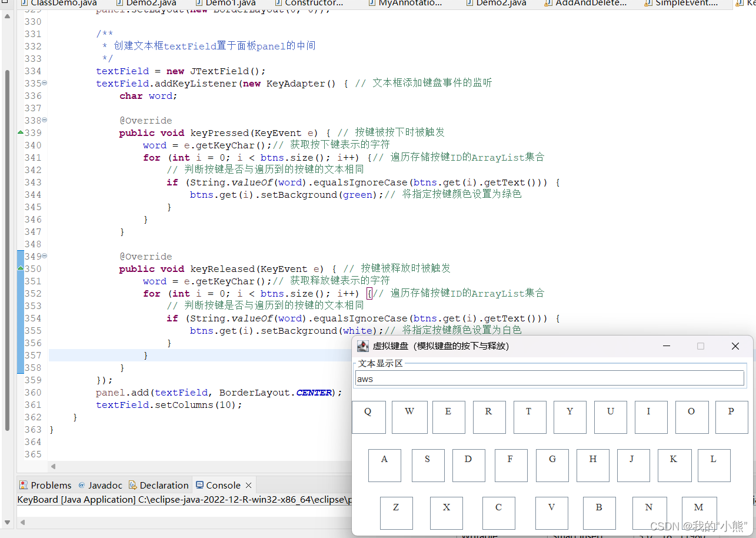The image size is (756, 538).
Task: Click the Java file icon on MyAnnotatio tab
Action: (x=372, y=3)
